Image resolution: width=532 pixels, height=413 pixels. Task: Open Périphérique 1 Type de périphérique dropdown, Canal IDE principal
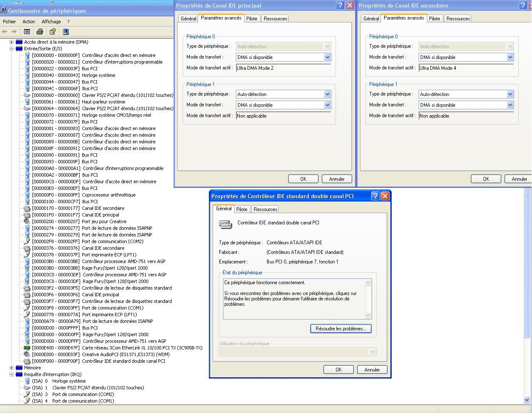click(327, 94)
